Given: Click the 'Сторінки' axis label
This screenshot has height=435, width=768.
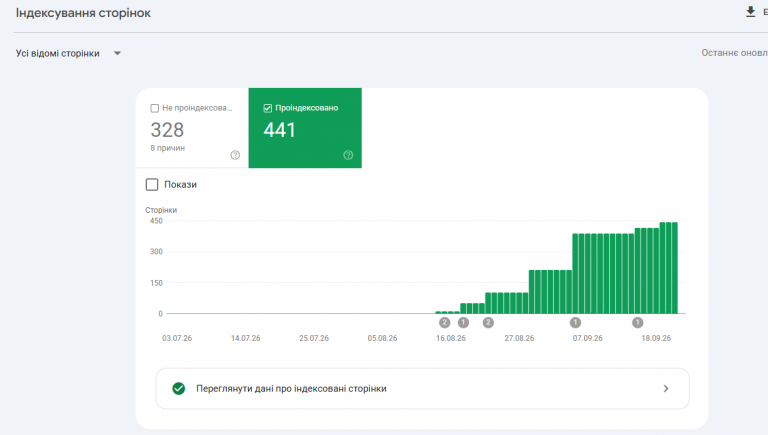Looking at the screenshot, I should (161, 210).
